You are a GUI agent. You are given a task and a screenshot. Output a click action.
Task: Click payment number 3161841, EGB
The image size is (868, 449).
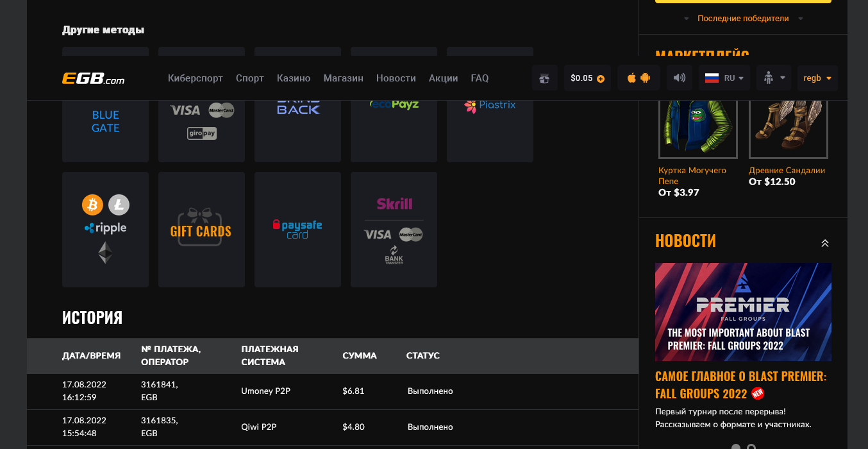pos(160,391)
